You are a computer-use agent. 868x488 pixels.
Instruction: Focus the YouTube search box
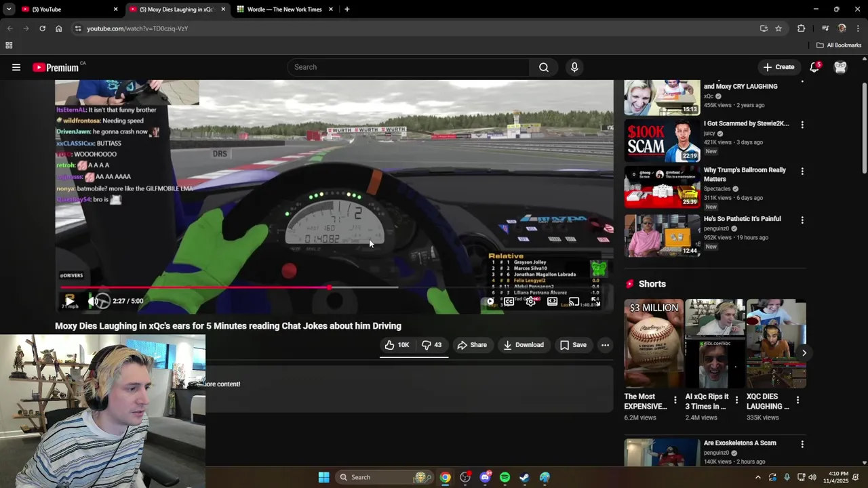(x=409, y=67)
